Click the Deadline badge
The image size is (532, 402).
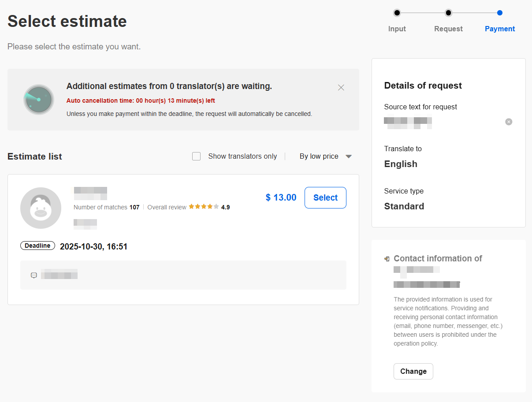pyautogui.click(x=37, y=246)
